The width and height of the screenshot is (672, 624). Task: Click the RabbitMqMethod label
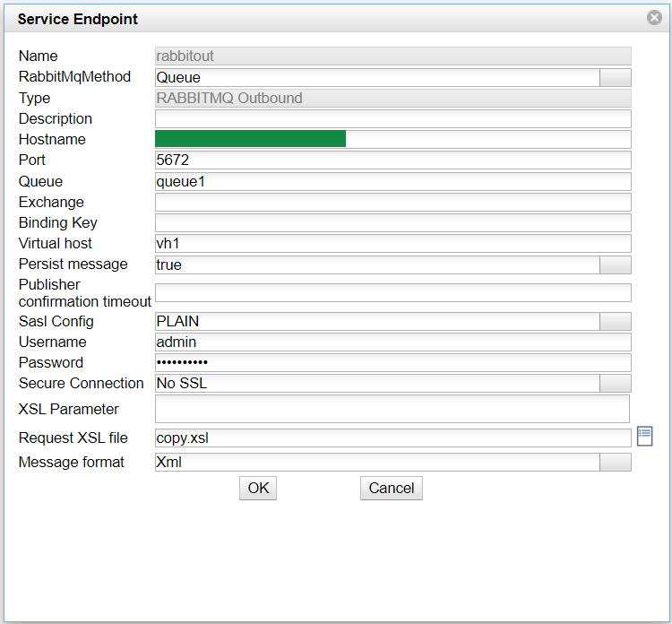[x=74, y=77]
